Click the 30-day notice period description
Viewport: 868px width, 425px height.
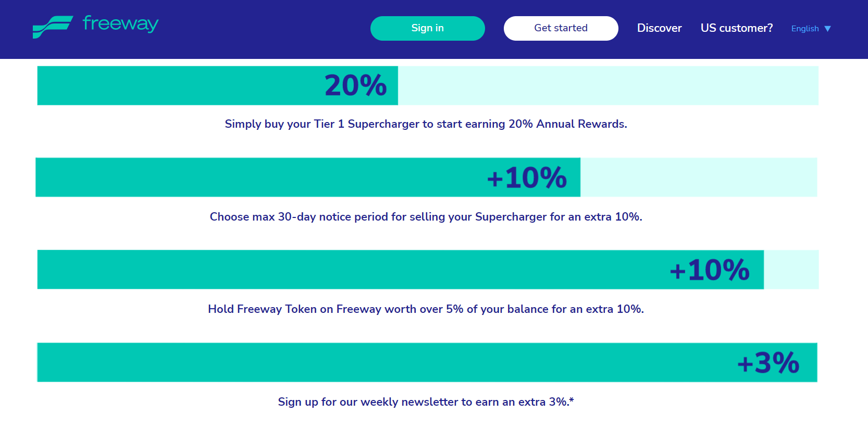pyautogui.click(x=426, y=217)
